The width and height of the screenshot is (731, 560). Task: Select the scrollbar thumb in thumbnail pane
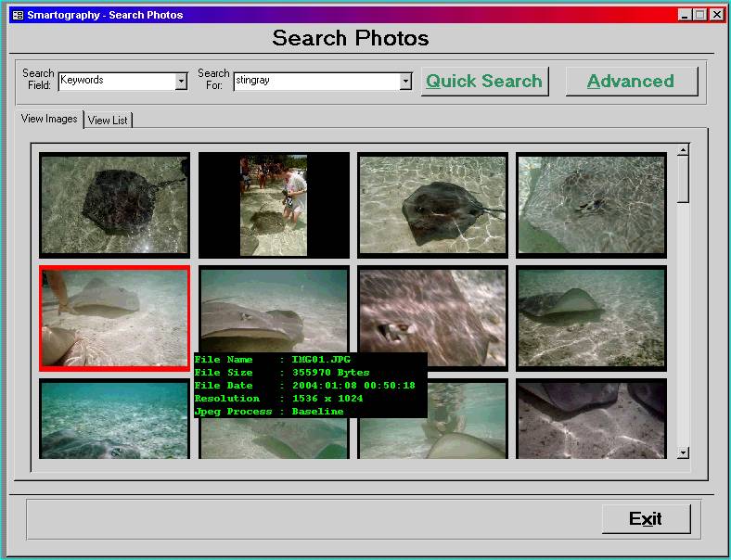coord(683,179)
